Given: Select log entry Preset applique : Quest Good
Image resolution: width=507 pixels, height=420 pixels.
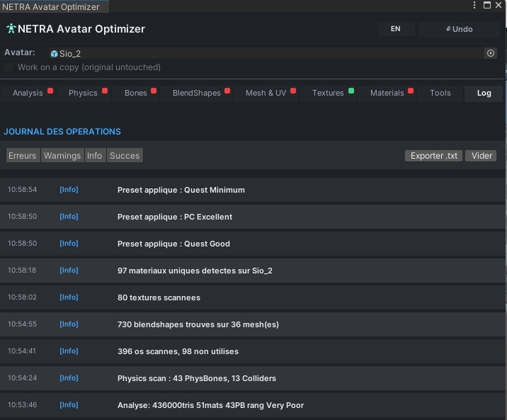Looking at the screenshot, I should pos(252,244).
